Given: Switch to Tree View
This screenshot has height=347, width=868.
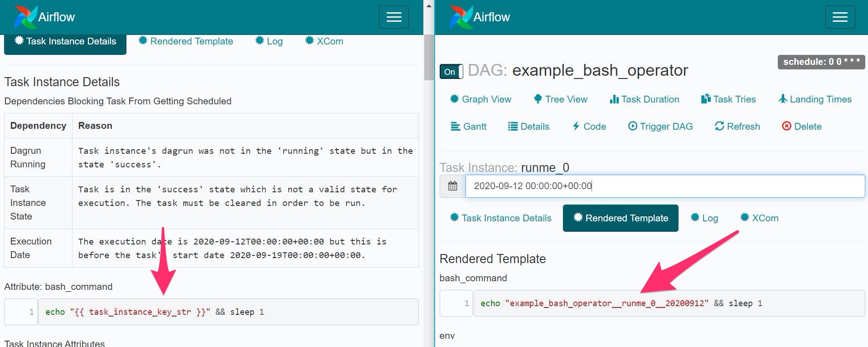Looking at the screenshot, I should click(560, 99).
